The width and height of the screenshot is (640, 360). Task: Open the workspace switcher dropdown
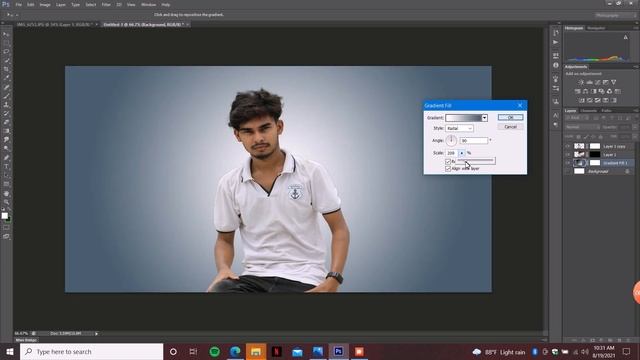[616, 15]
